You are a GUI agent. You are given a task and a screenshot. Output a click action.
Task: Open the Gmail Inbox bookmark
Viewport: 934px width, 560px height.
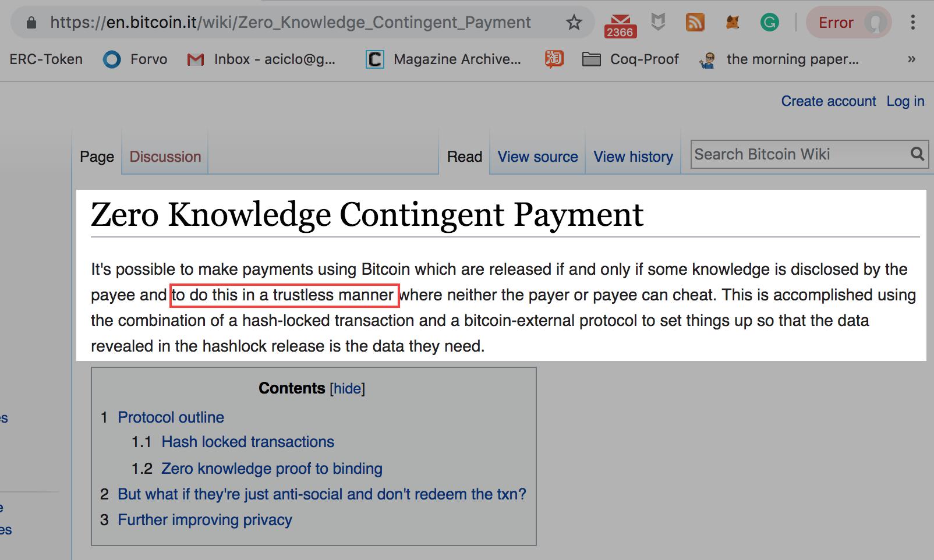261,59
